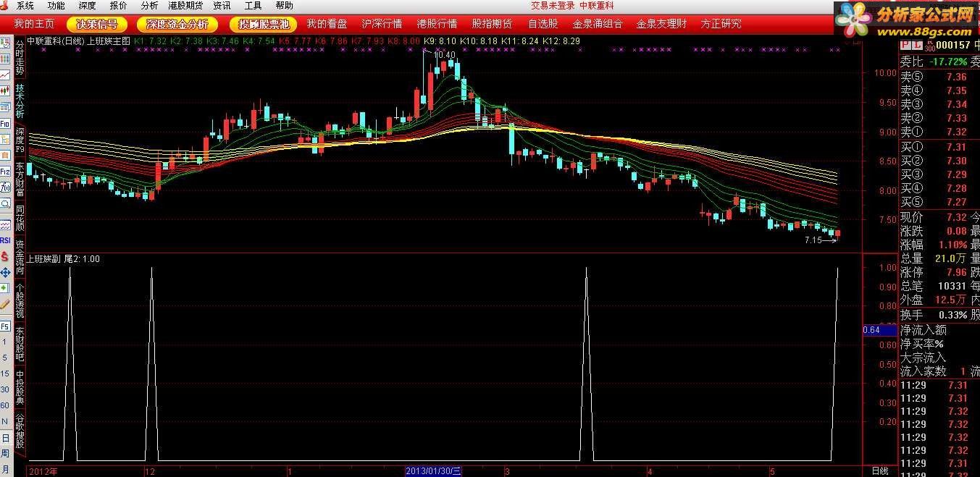The image size is (980, 477).
Task: Open 自选股 tab
Action: 543,24
